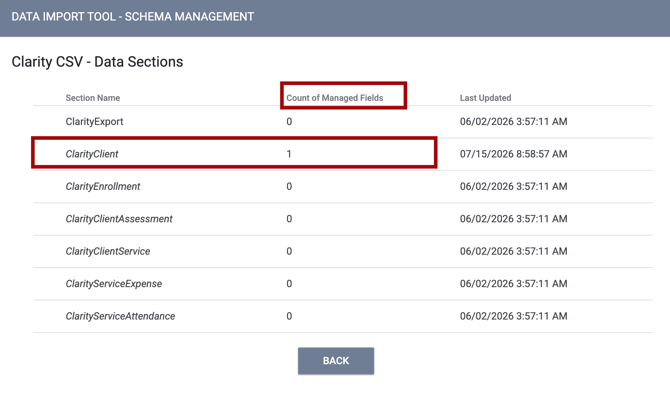The width and height of the screenshot is (670, 397).
Task: Click the Count of Managed Fields header
Action: [335, 98]
